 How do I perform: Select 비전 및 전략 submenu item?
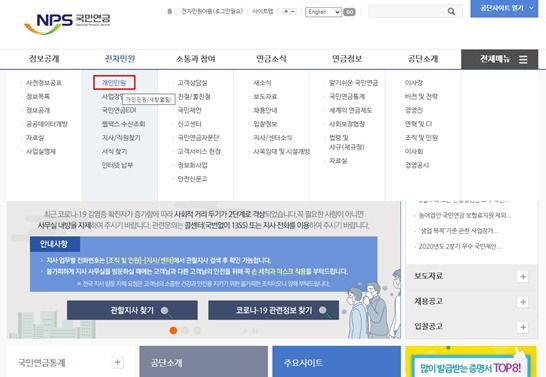421,96
